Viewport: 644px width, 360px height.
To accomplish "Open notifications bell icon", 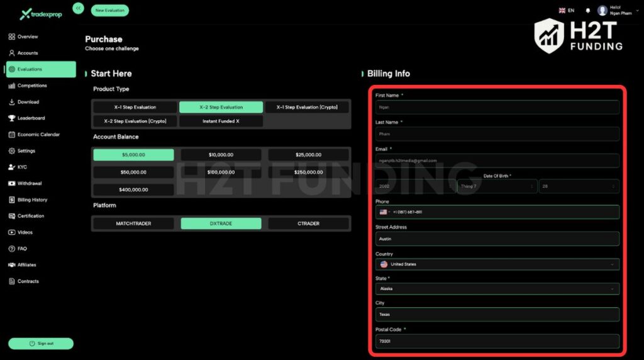I will click(588, 11).
